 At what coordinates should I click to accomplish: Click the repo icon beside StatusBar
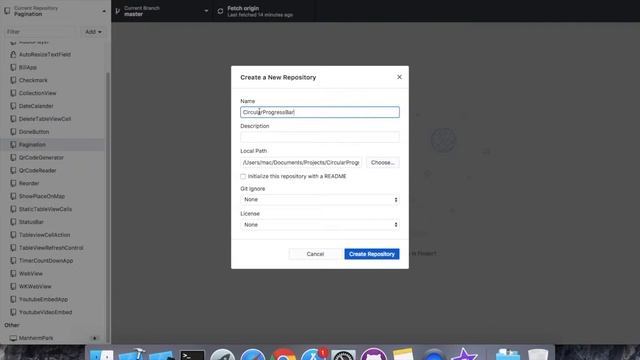tap(13, 222)
